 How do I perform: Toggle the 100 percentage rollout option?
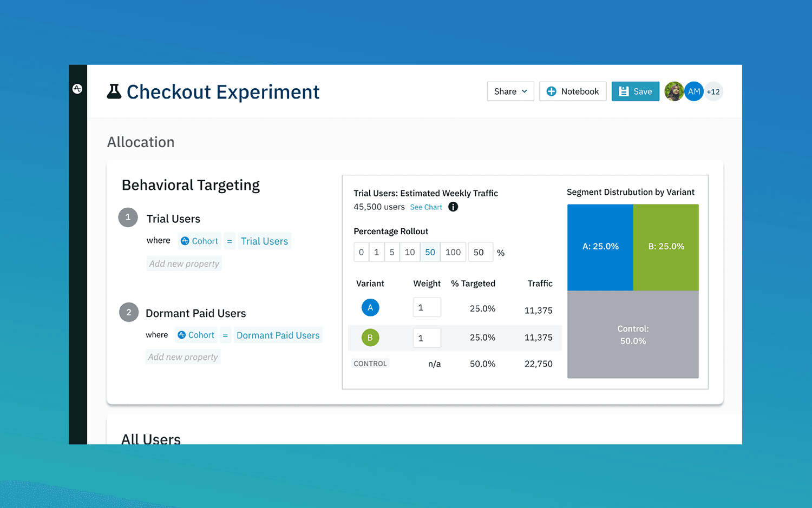[453, 252]
